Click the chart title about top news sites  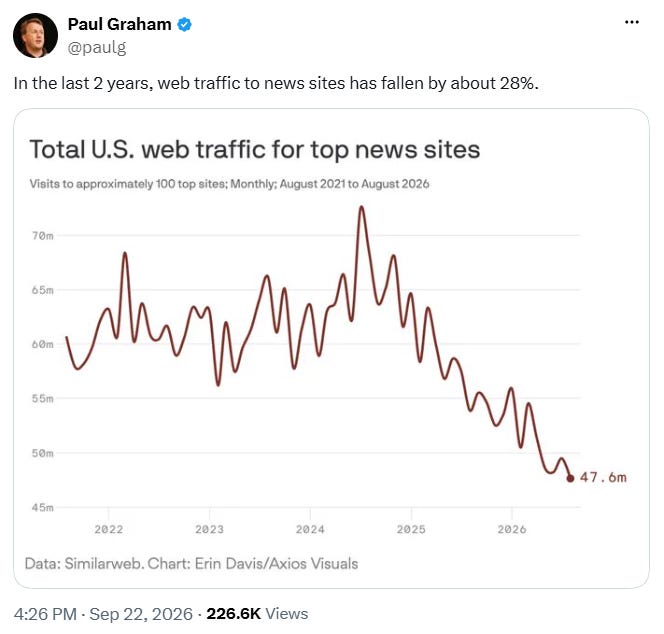coord(255,150)
